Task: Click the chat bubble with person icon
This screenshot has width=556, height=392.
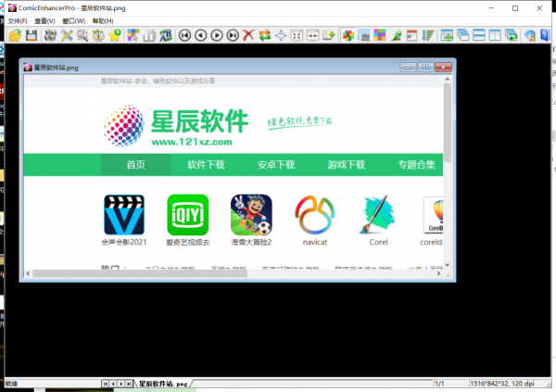Action: coord(530,35)
